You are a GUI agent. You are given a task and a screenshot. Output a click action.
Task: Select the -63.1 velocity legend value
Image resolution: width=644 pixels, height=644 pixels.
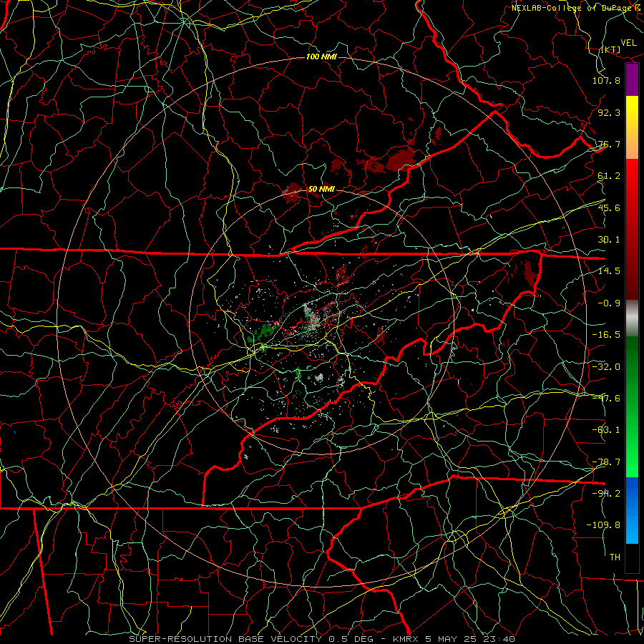click(x=606, y=430)
